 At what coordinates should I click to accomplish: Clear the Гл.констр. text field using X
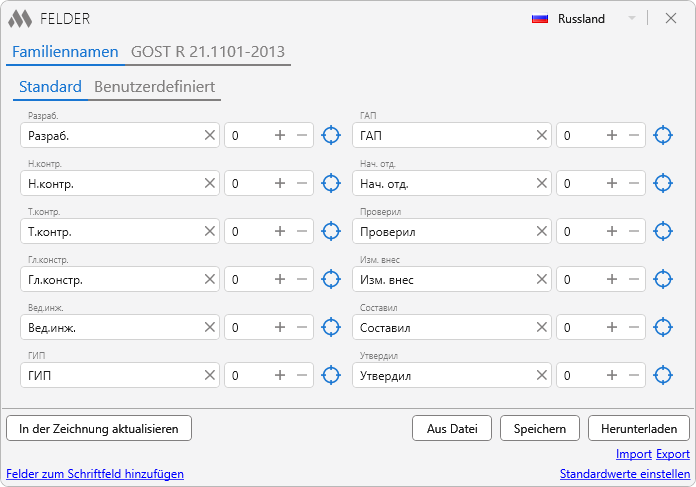coord(210,279)
